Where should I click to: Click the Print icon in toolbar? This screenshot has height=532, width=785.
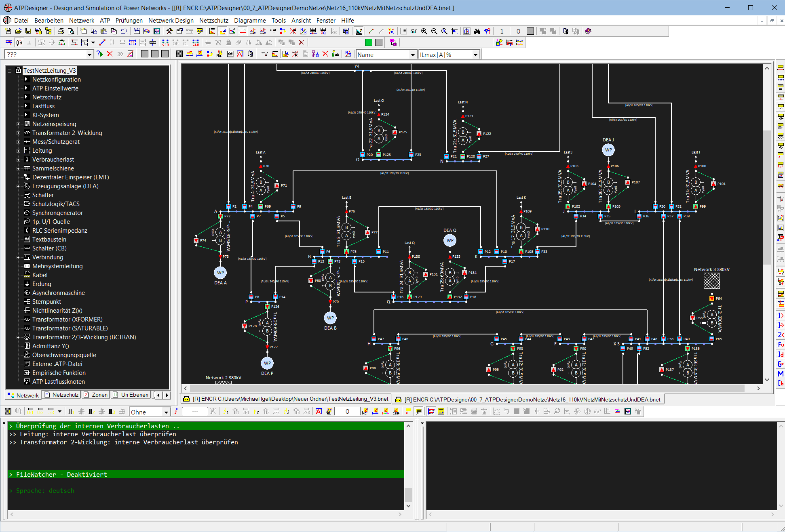(61, 31)
